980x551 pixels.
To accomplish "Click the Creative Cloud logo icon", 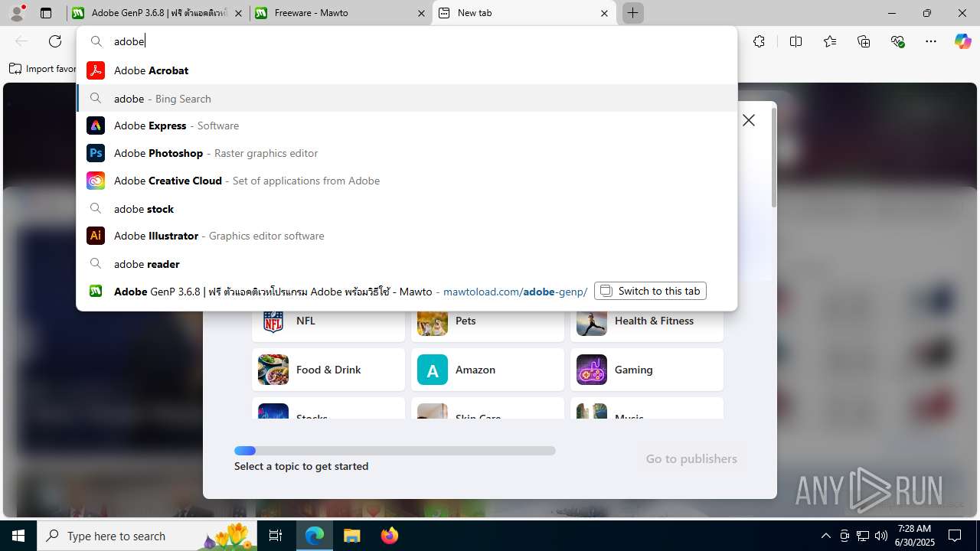I will [x=96, y=181].
